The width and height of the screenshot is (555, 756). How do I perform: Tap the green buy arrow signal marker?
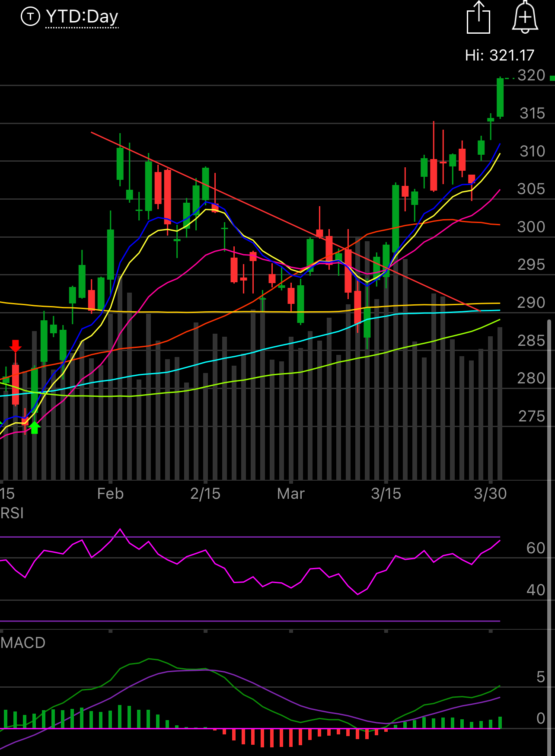point(35,427)
